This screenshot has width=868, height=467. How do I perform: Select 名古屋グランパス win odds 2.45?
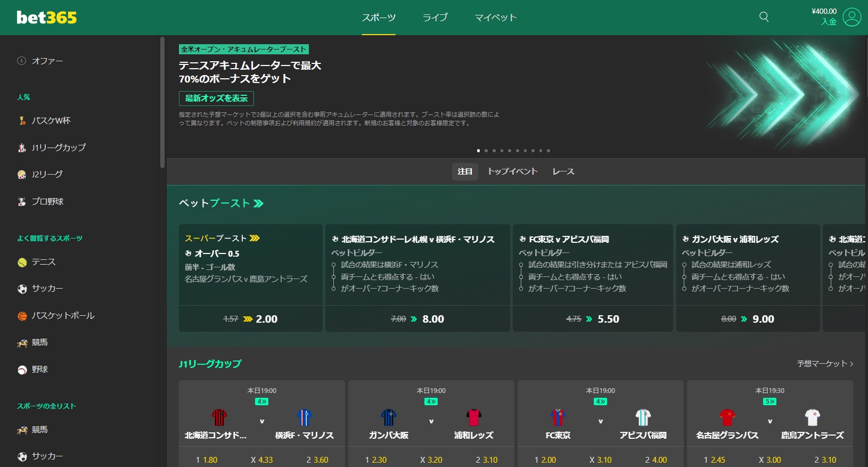pos(715,460)
